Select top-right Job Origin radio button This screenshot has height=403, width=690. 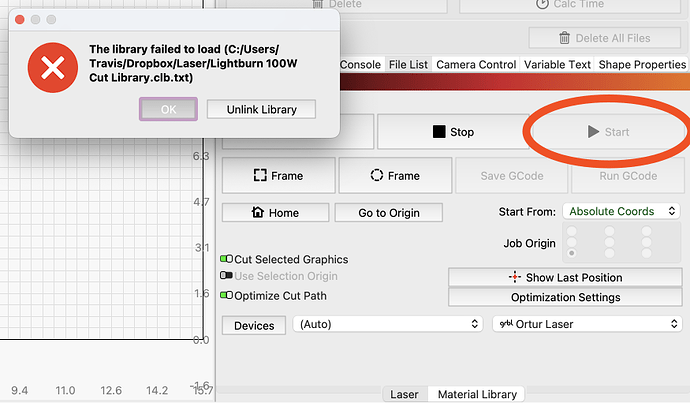click(x=646, y=231)
